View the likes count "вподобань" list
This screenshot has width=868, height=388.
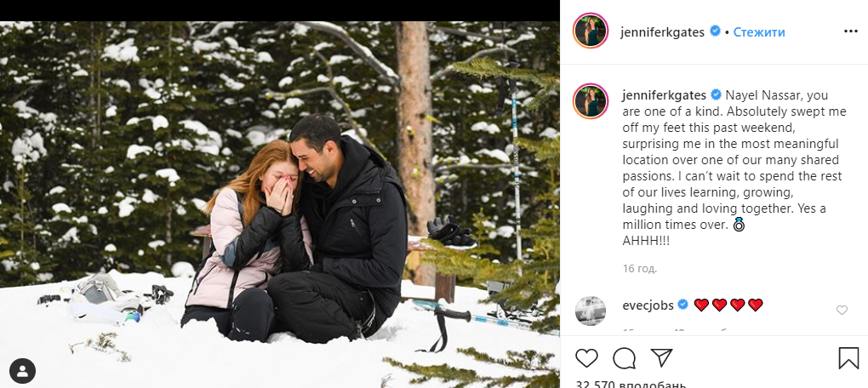pos(631,385)
